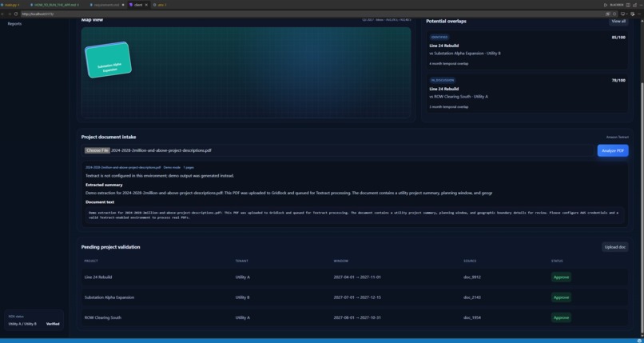Approve the ROW Clearing South project
This screenshot has width=644, height=343.
(x=561, y=317)
